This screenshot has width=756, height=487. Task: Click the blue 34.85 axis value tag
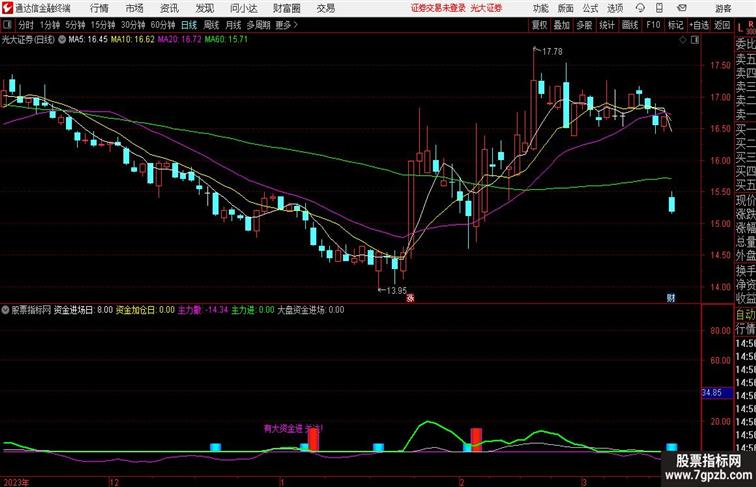click(x=716, y=392)
